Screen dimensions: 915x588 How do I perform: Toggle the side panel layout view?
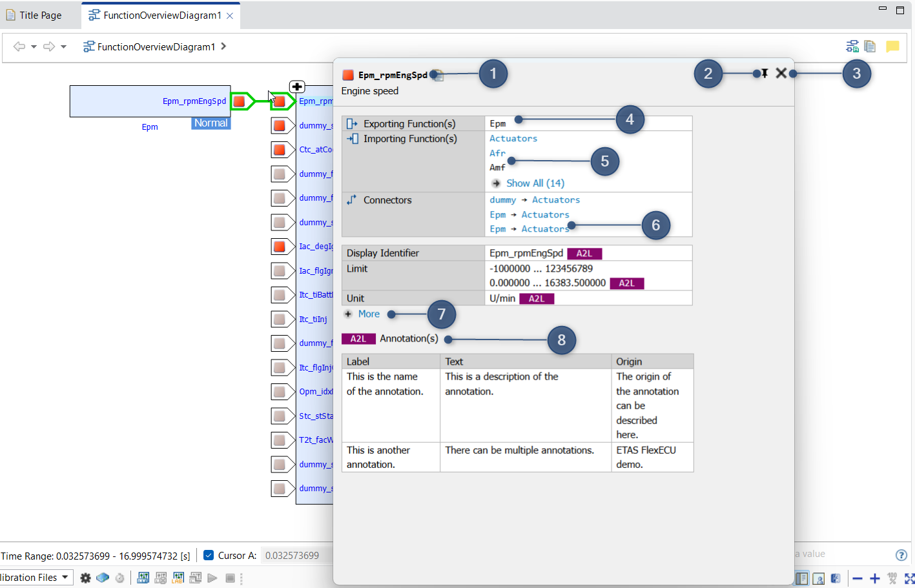tap(801, 578)
